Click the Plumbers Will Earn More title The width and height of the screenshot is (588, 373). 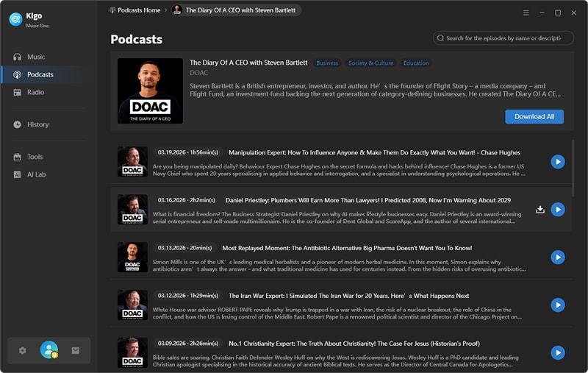tap(368, 200)
